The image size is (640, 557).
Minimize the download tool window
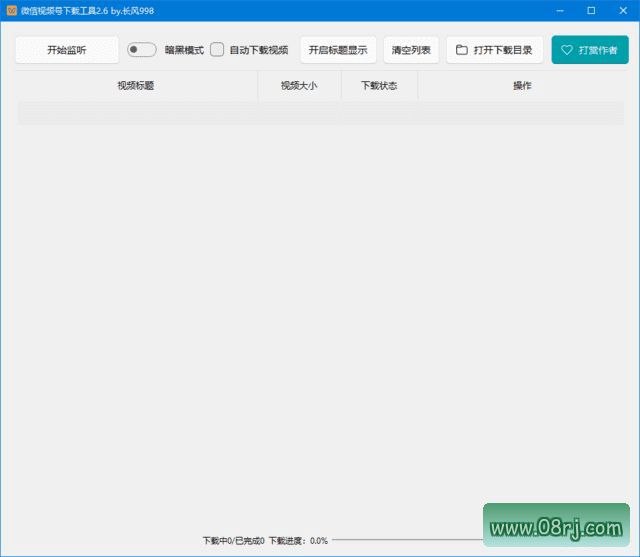(x=560, y=11)
